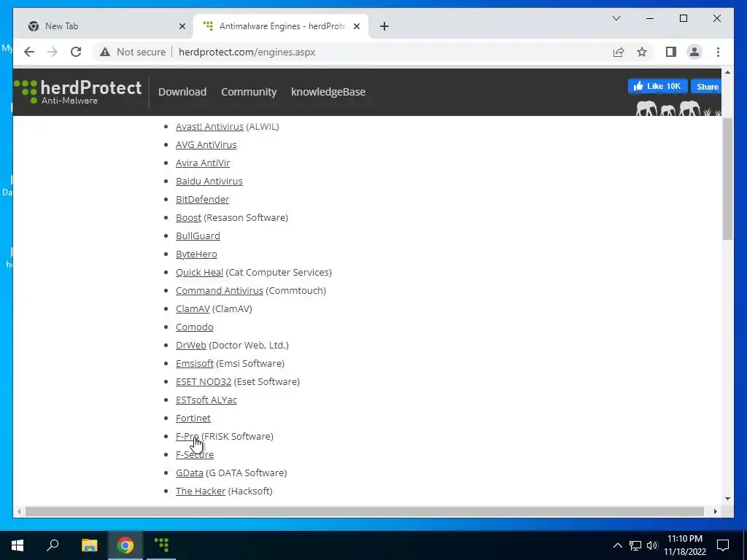Open the tab search chevron
This screenshot has height=560, width=747.
(x=616, y=18)
